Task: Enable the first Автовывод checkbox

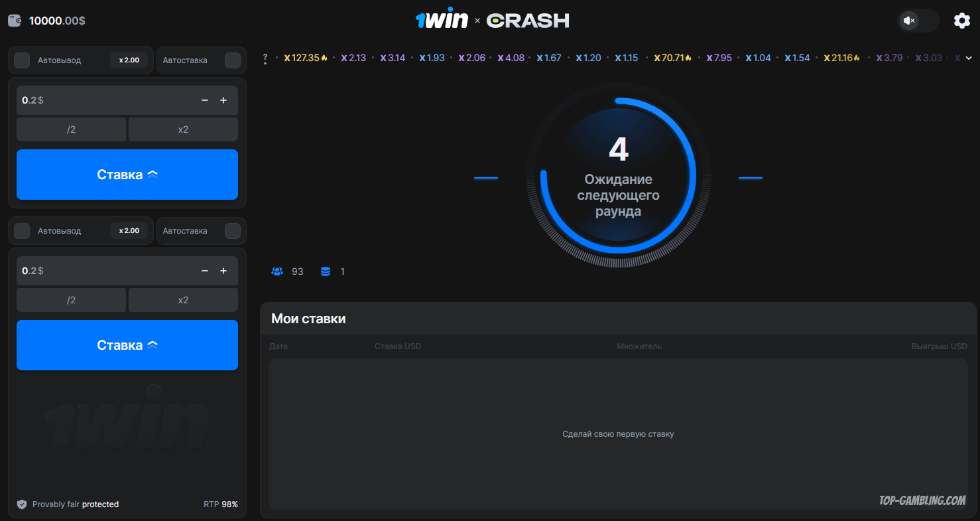Action: click(22, 60)
